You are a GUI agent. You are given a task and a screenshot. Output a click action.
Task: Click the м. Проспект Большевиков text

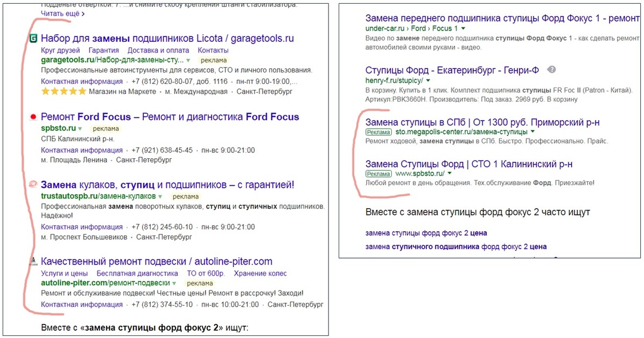(x=84, y=237)
